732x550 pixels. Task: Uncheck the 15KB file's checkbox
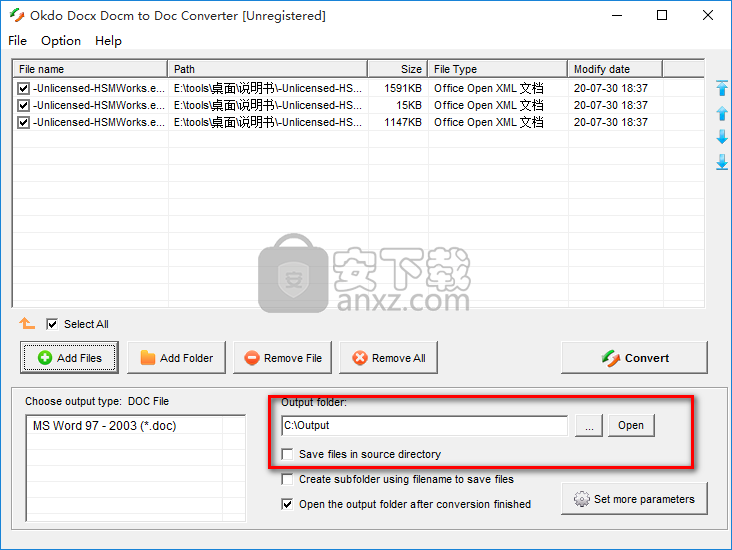(23, 106)
